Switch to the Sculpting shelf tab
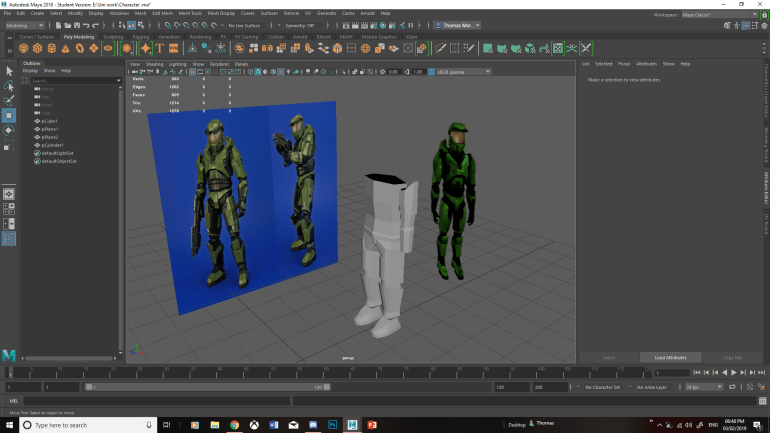The height and width of the screenshot is (433, 770). click(x=113, y=37)
